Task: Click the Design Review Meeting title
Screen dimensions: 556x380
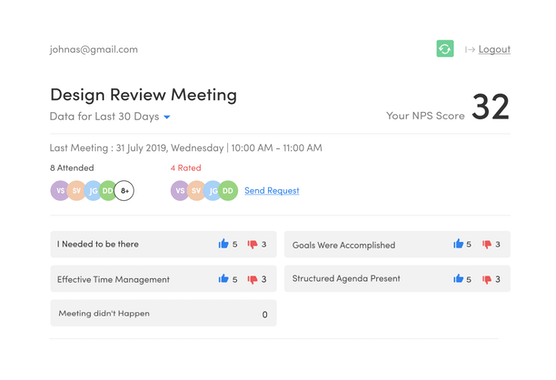Action: 144,95
